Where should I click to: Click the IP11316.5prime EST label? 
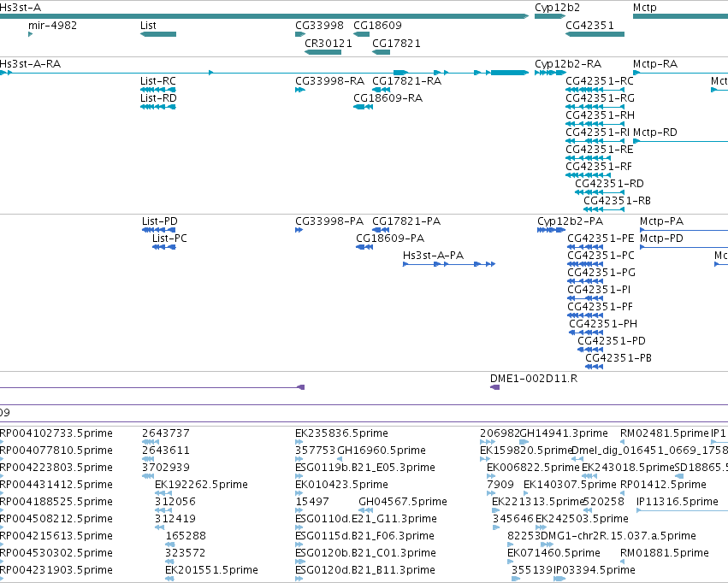(677, 502)
